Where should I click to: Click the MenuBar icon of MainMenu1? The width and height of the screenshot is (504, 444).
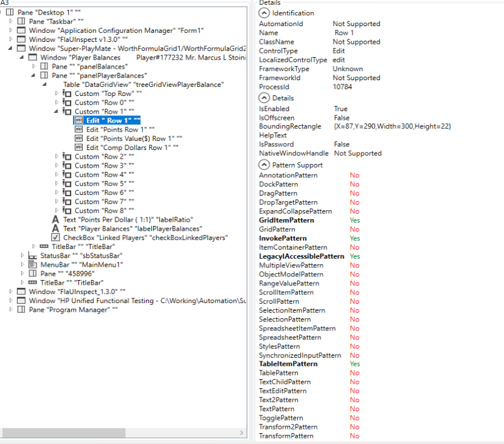[x=33, y=265]
